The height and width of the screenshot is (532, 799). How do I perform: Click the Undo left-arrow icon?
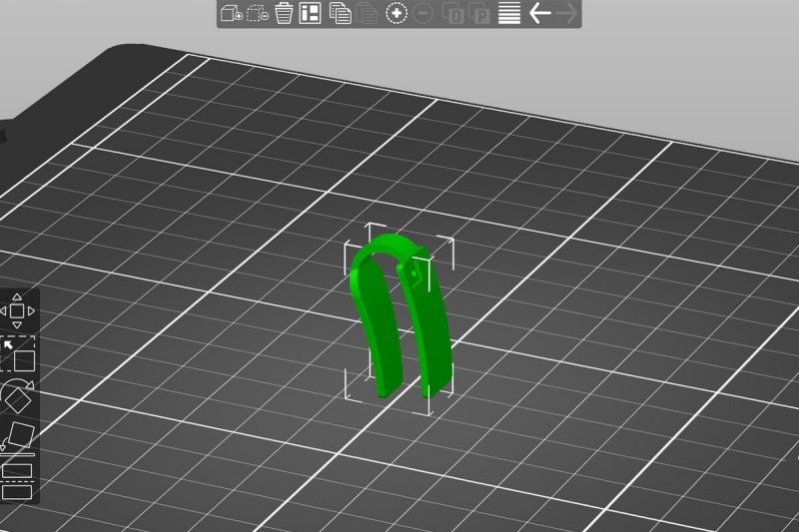(539, 13)
